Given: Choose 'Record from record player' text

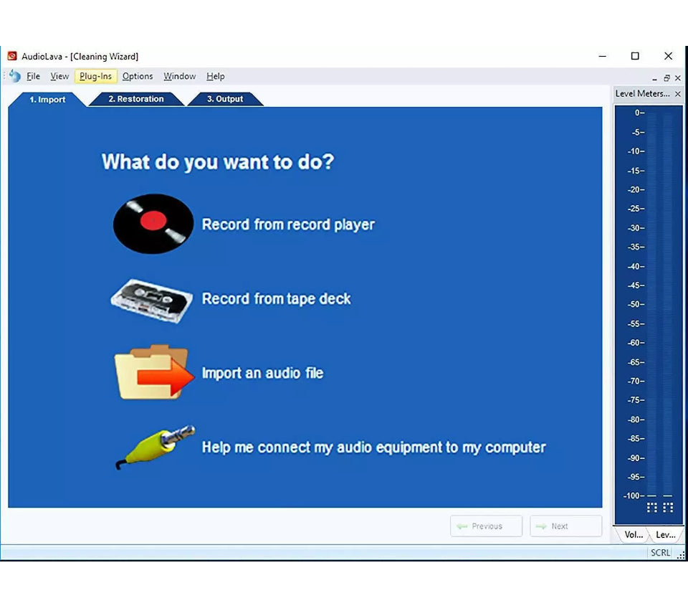Looking at the screenshot, I should (288, 224).
